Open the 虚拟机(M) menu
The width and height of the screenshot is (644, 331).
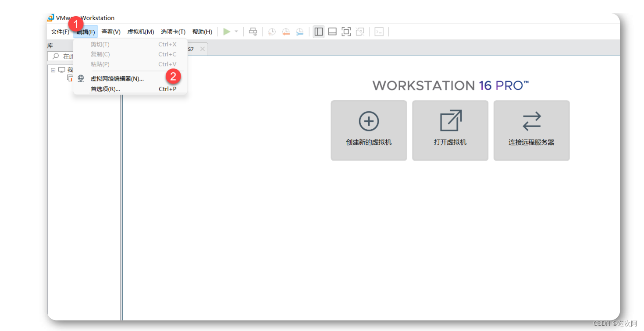click(x=141, y=32)
